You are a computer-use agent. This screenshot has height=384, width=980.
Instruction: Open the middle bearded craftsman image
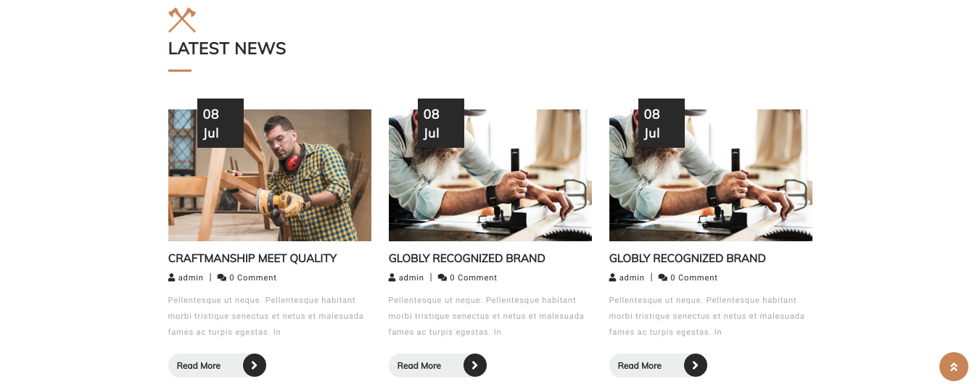[x=490, y=175]
